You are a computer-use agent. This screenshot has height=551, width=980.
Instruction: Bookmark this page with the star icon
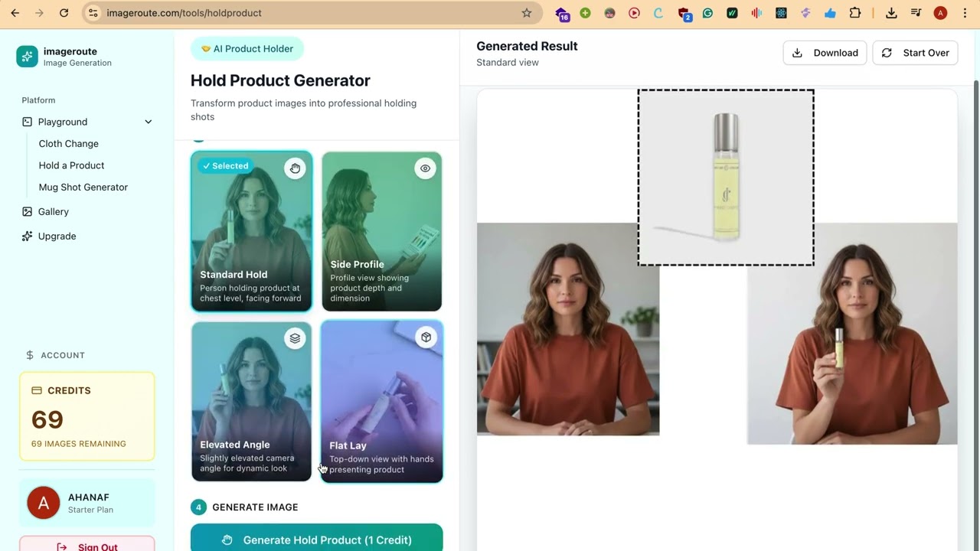527,13
